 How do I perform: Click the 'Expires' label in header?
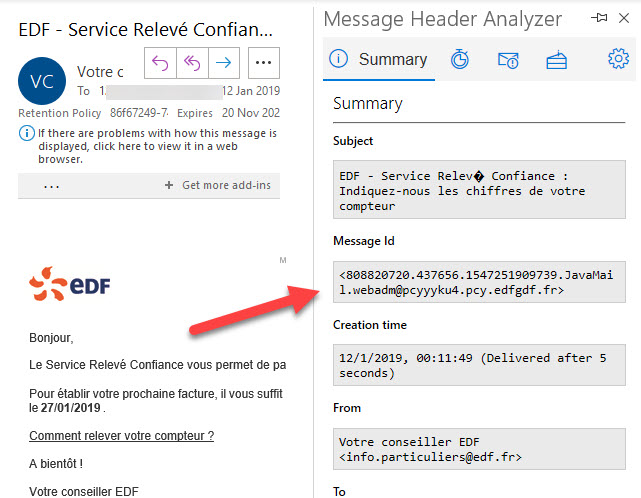point(195,113)
